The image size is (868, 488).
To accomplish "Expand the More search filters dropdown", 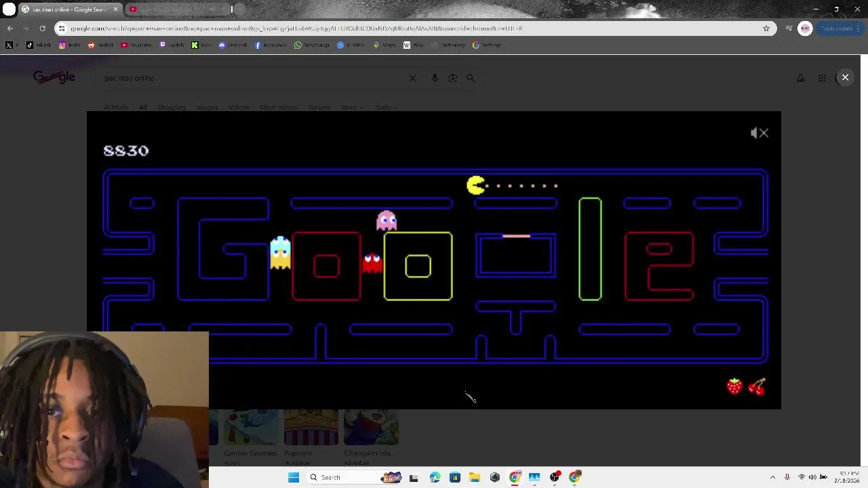I will (351, 107).
